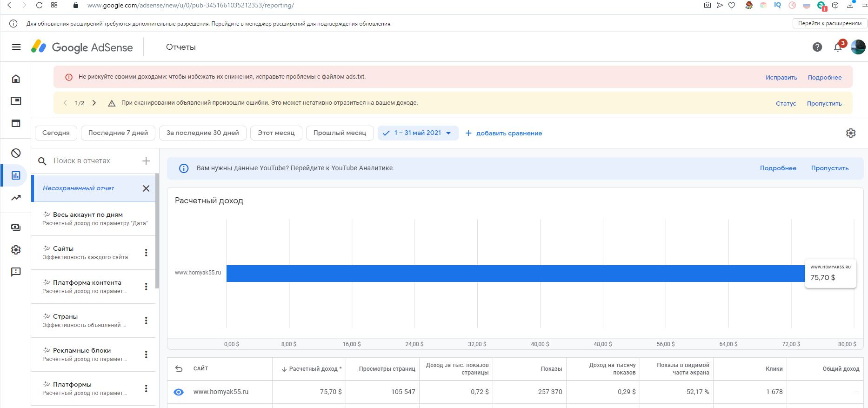Show next alert with the right chevron

[x=94, y=103]
